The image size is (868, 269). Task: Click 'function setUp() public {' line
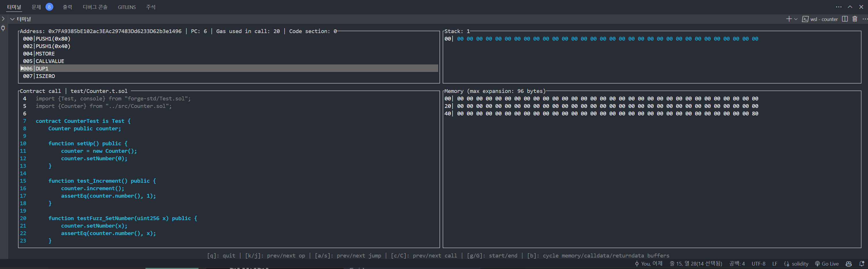pyautogui.click(x=88, y=144)
